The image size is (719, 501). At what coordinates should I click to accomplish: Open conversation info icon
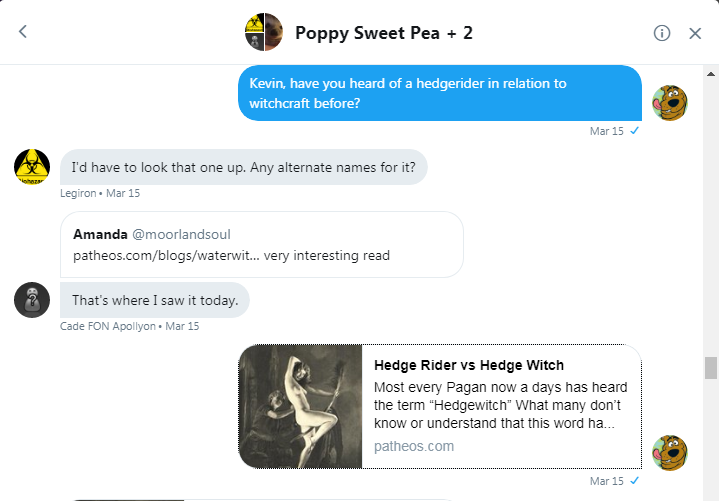[662, 33]
